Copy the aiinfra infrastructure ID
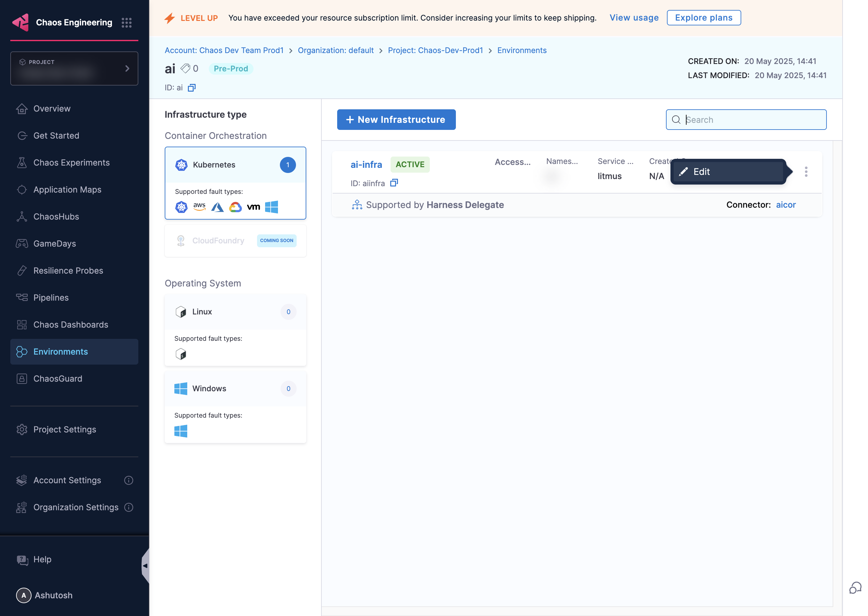 [x=394, y=183]
